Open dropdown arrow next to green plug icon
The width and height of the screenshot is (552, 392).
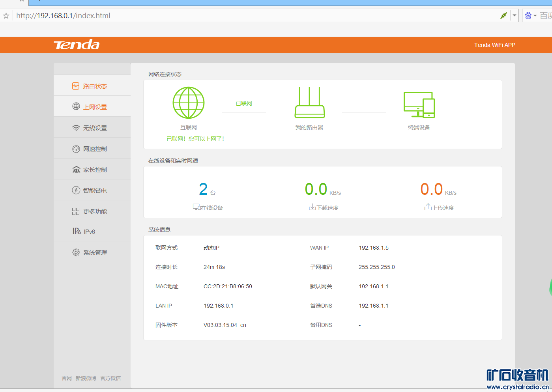tap(514, 15)
